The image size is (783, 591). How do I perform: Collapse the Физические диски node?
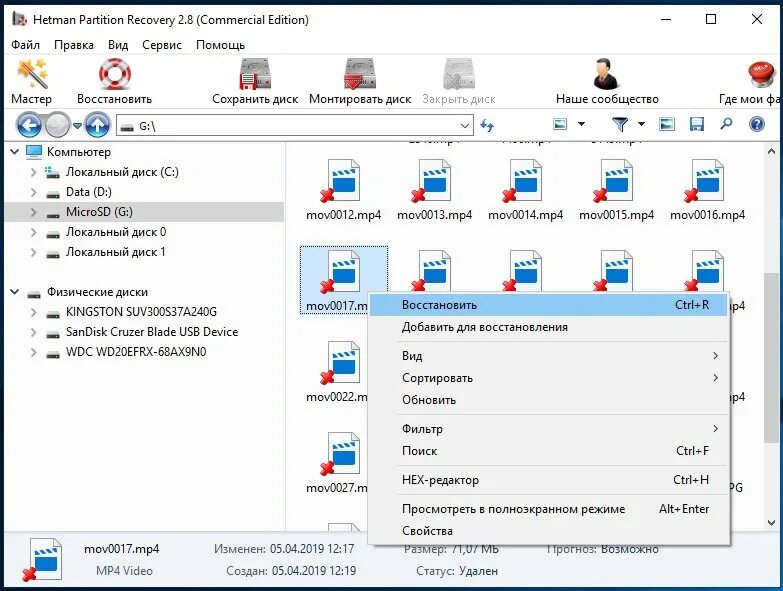(15, 292)
